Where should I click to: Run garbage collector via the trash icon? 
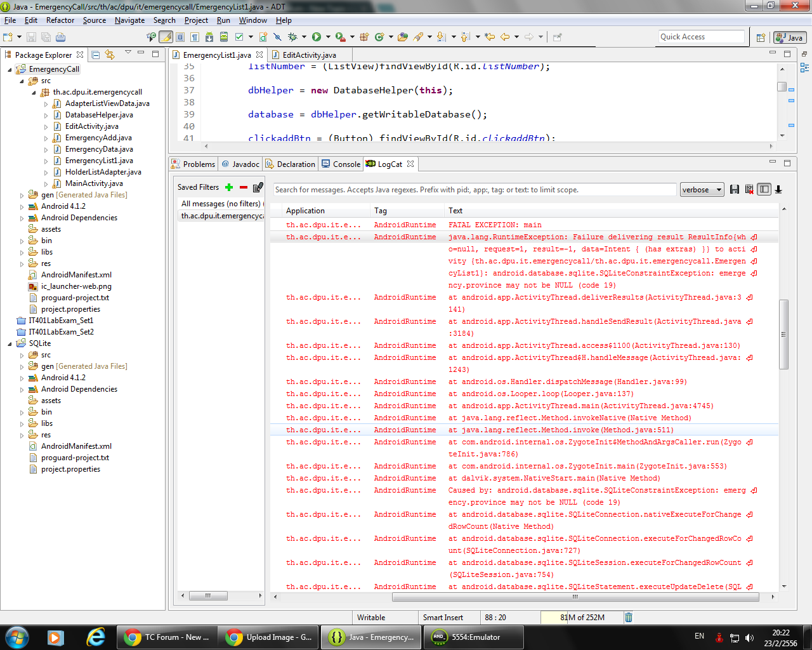click(628, 617)
